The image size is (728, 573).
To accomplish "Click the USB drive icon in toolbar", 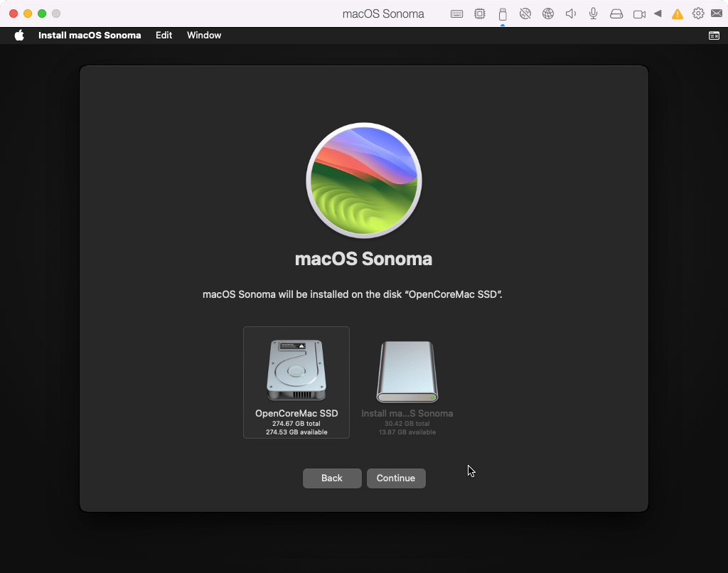I will 503,14.
